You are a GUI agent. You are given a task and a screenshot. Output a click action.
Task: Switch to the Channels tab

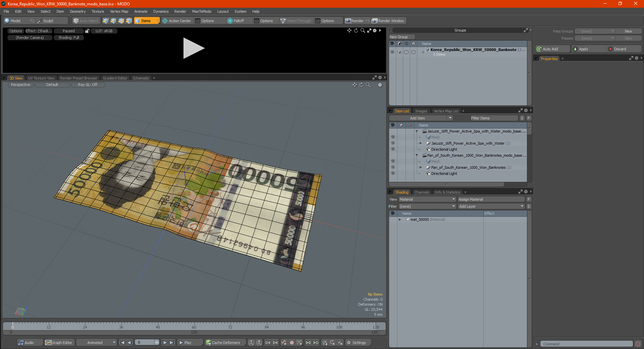pyautogui.click(x=421, y=192)
